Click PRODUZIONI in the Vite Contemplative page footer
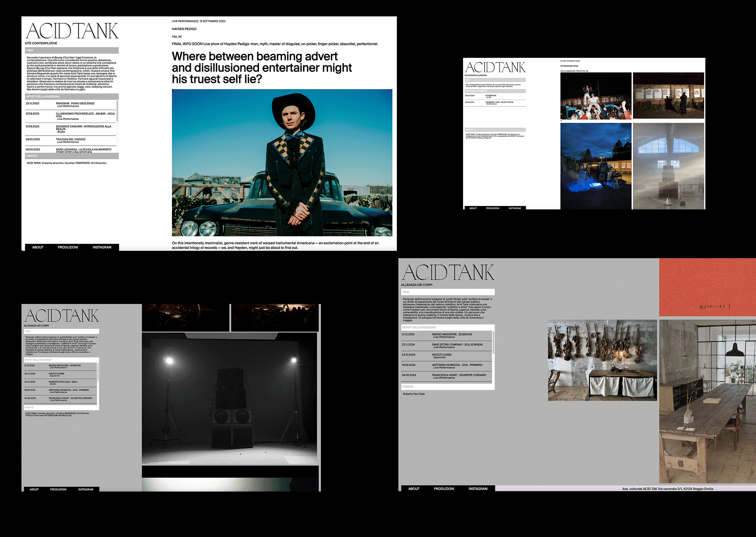The image size is (756, 537). pyautogui.click(x=68, y=247)
